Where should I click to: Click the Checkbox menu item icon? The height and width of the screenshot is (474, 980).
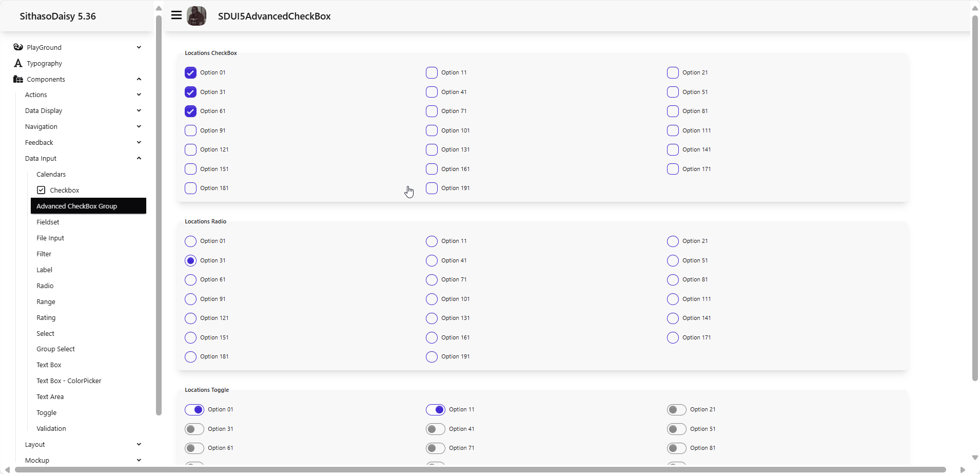point(41,190)
